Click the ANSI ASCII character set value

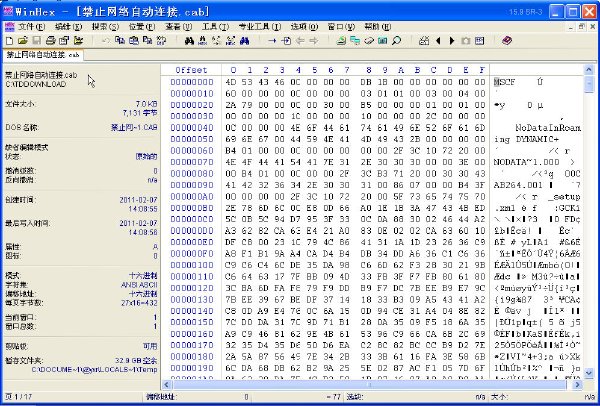139,285
